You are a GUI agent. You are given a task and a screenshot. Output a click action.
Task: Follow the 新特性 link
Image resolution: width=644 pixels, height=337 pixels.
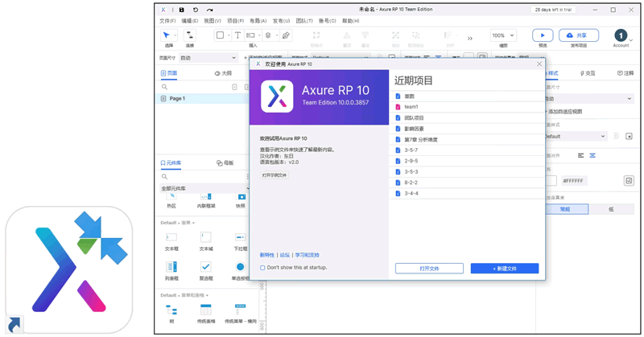coord(267,255)
